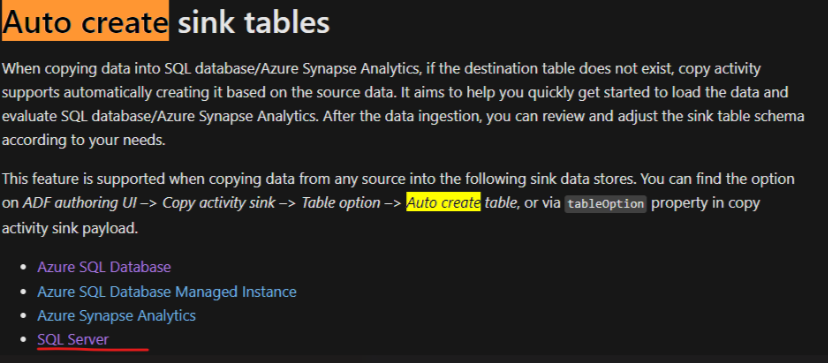Image resolution: width=828 pixels, height=363 pixels.
Task: Click the italic word table after the highlight
Action: point(502,203)
